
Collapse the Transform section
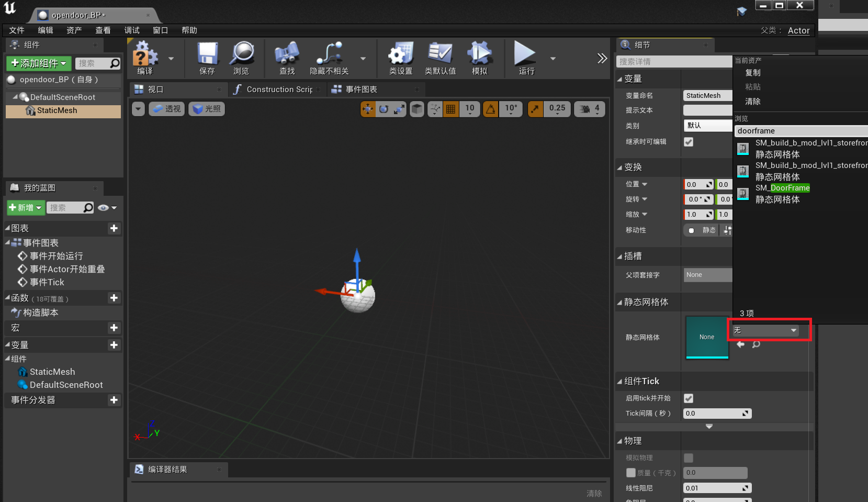[619, 168]
